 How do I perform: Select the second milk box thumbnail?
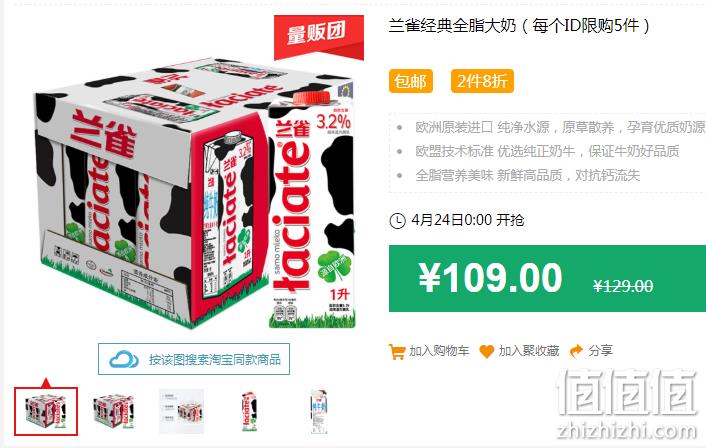[x=114, y=411]
